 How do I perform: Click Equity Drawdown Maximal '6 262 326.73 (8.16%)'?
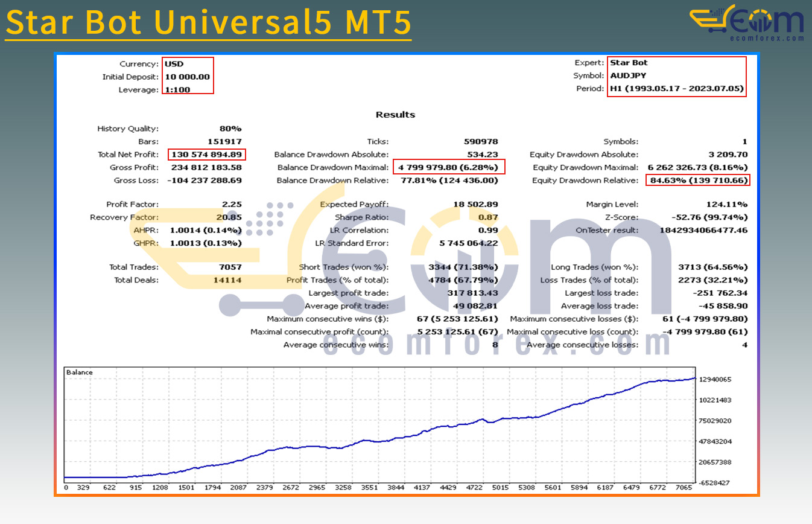coord(697,168)
